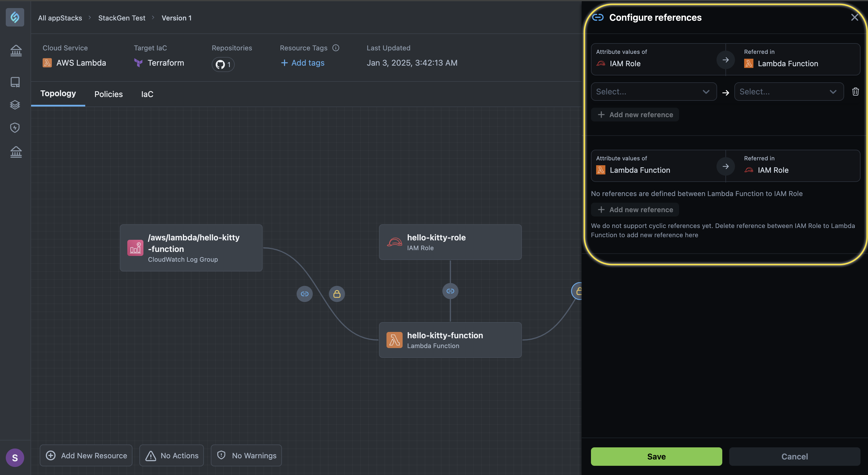This screenshot has width=868, height=475.
Task: Go to StackGen Test breadcrumb
Action: pyautogui.click(x=122, y=18)
